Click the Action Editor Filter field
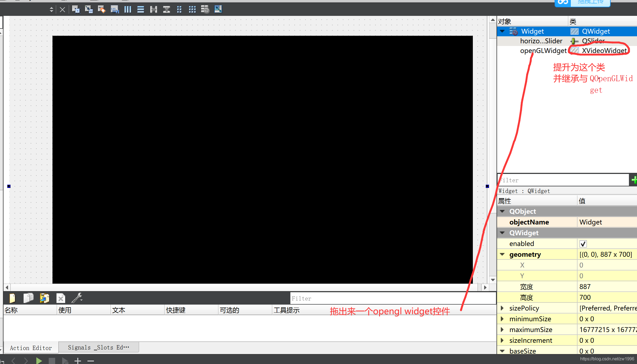 pos(393,298)
